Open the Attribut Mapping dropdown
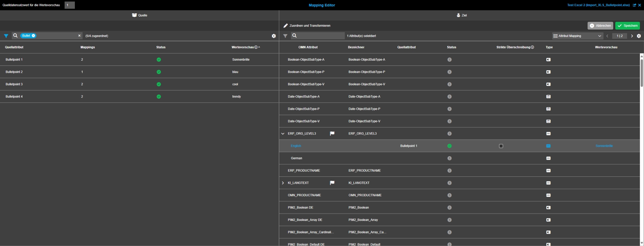The image size is (644, 246). [x=577, y=36]
